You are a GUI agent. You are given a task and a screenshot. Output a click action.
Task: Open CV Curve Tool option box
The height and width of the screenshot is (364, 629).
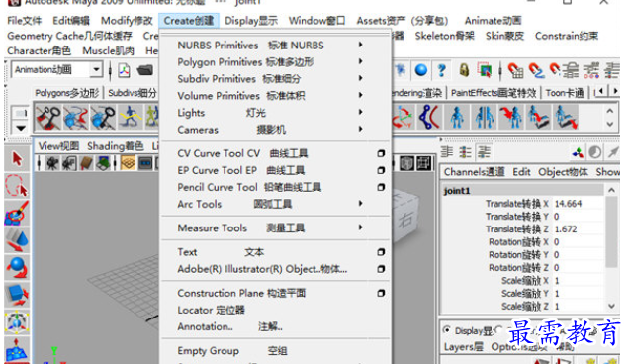tap(381, 153)
